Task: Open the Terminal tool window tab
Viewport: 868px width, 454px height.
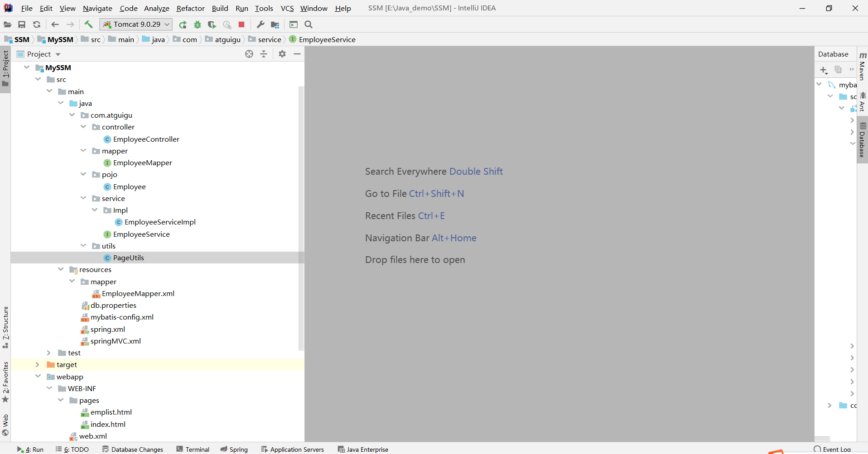Action: coord(193,449)
